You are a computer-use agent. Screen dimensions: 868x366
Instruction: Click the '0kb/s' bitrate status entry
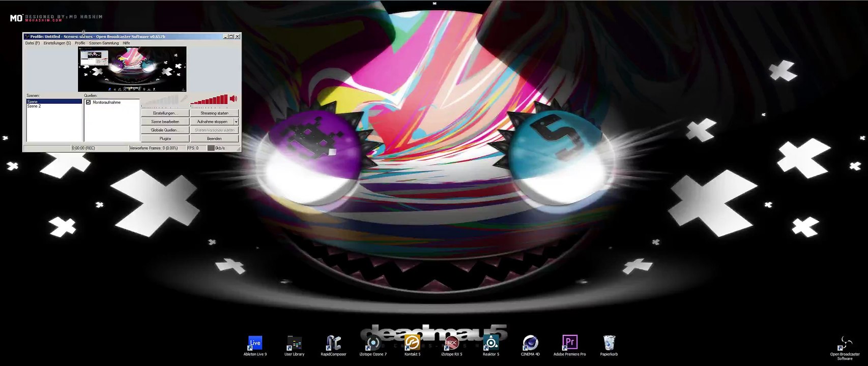pyautogui.click(x=220, y=148)
